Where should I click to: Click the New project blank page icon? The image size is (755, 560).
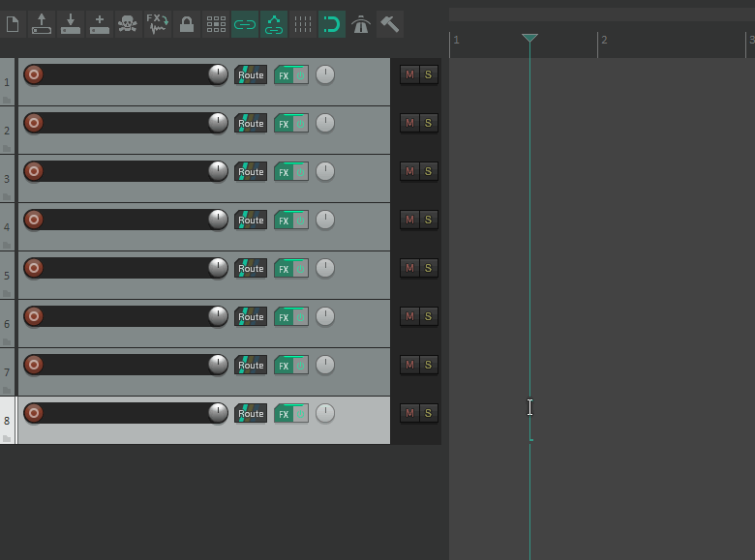pyautogui.click(x=13, y=24)
